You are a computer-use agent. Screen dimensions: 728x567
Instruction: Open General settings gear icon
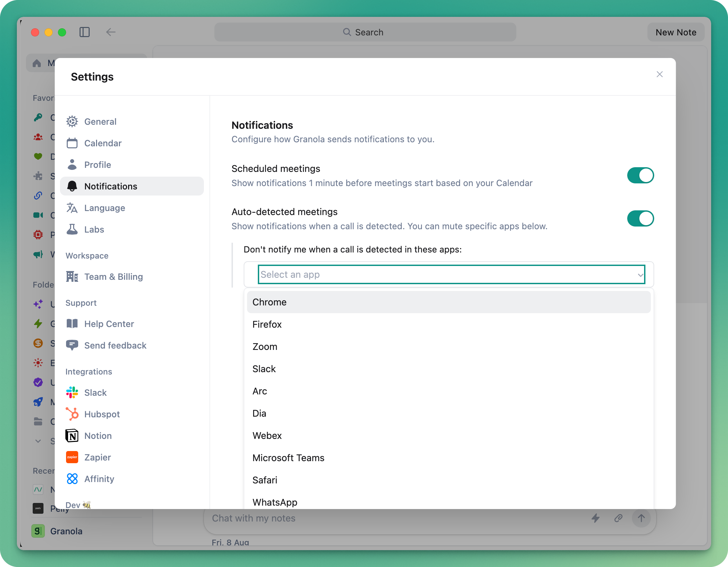pyautogui.click(x=72, y=121)
